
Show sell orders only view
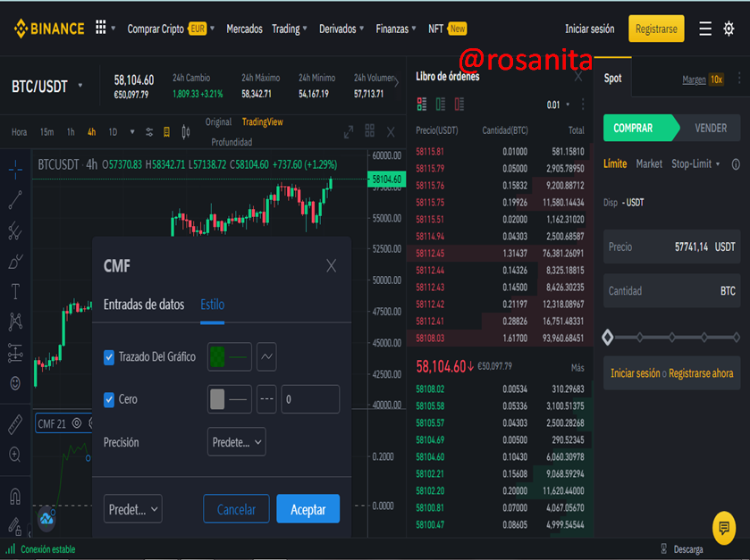[459, 104]
